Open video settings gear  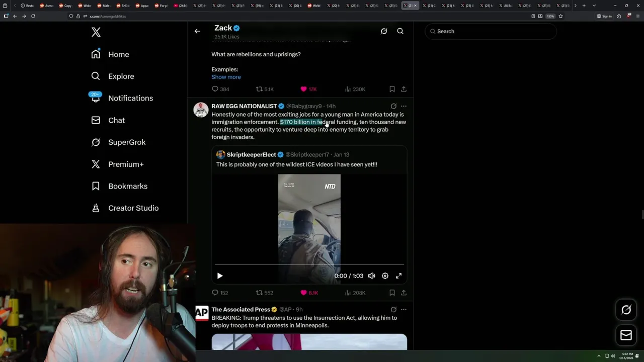pos(385,276)
